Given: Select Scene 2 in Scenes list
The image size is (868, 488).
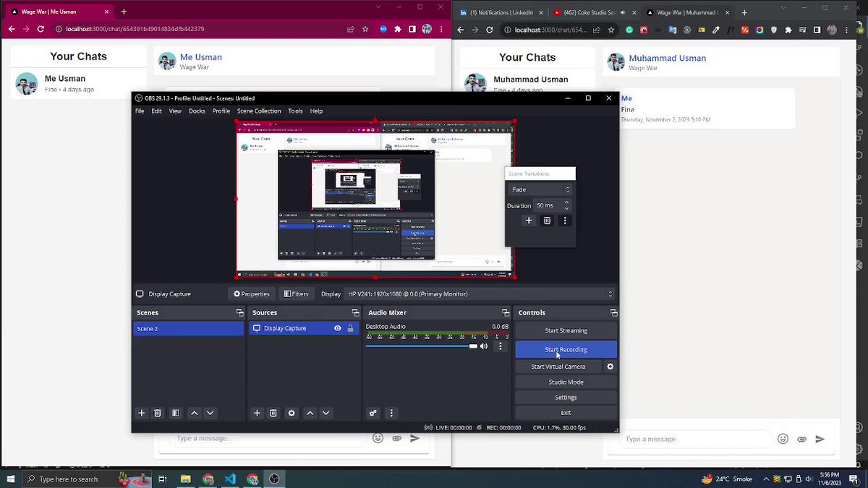Looking at the screenshot, I should pos(188,328).
